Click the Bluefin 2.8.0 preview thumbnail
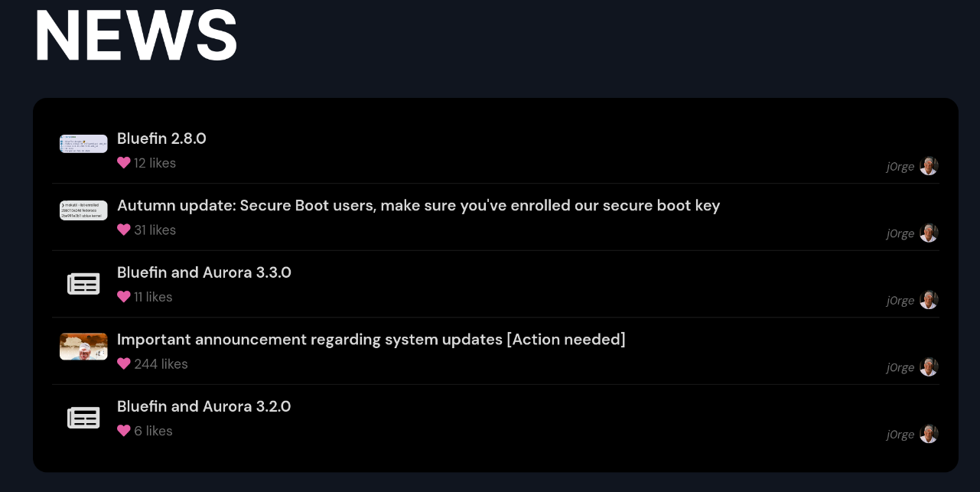The height and width of the screenshot is (492, 980). (x=83, y=143)
